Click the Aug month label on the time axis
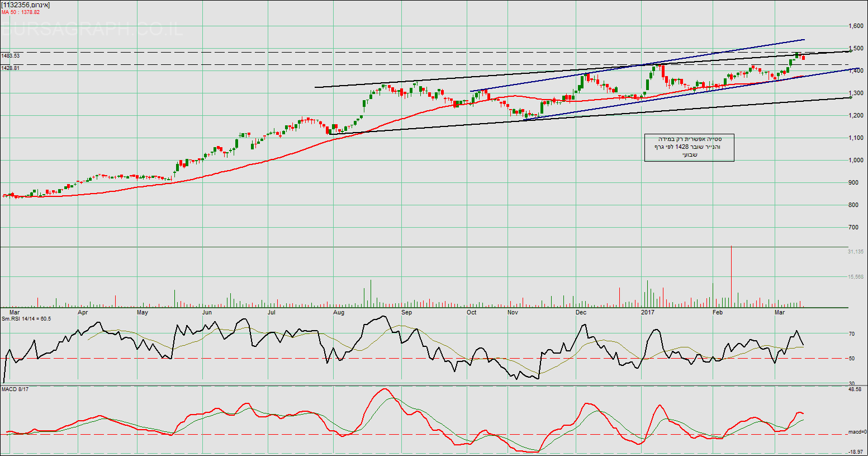This screenshot has height=456, width=868. pyautogui.click(x=338, y=312)
